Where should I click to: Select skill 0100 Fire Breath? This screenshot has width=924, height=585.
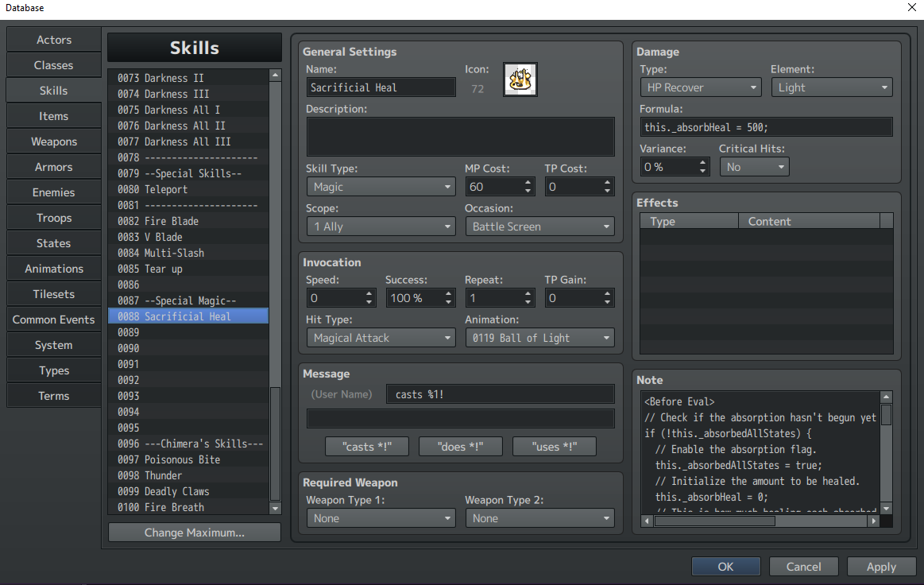pos(188,507)
